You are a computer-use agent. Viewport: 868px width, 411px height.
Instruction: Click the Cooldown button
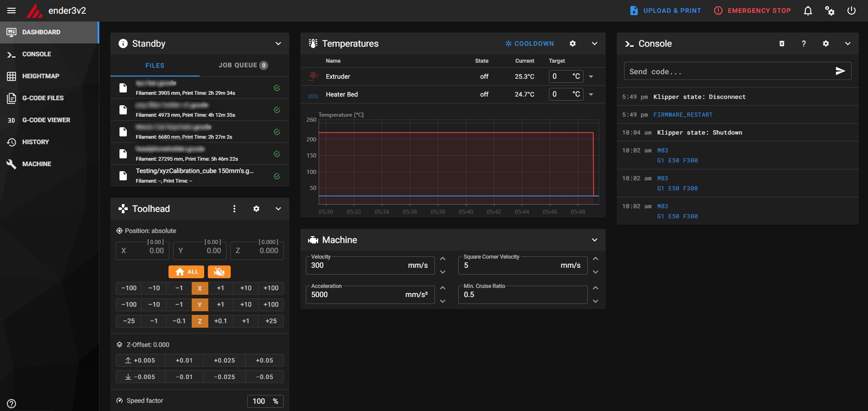pyautogui.click(x=530, y=43)
